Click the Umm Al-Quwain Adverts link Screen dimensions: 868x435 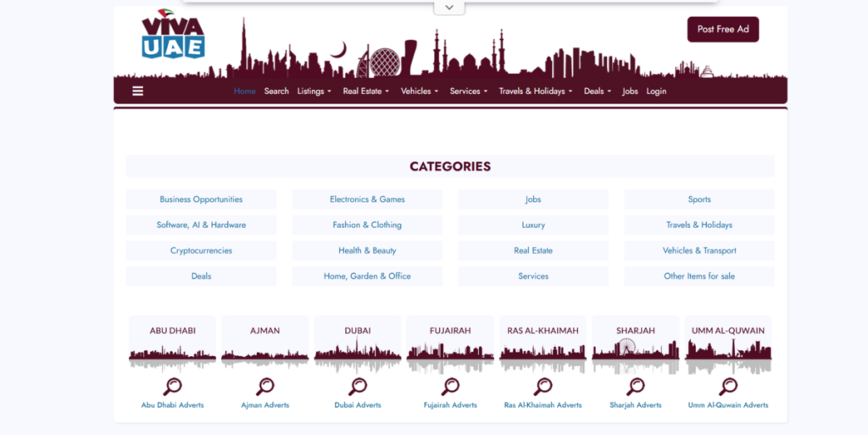[x=728, y=405]
